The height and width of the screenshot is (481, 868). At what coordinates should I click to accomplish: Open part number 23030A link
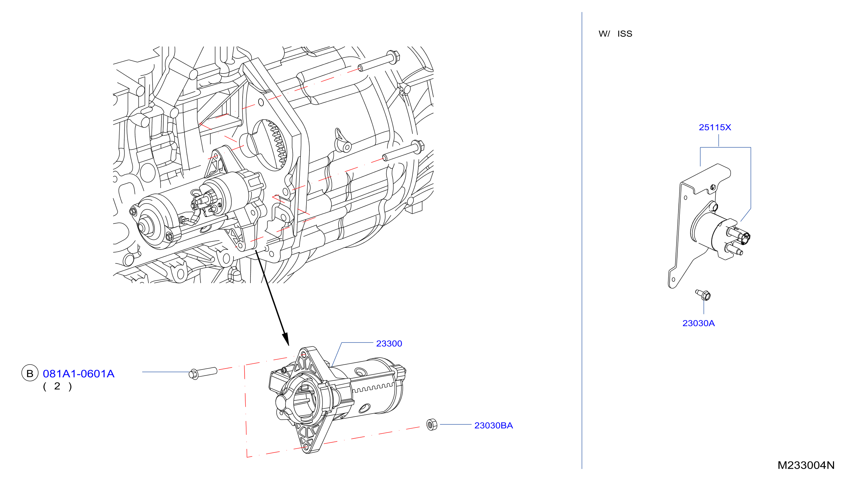698,323
